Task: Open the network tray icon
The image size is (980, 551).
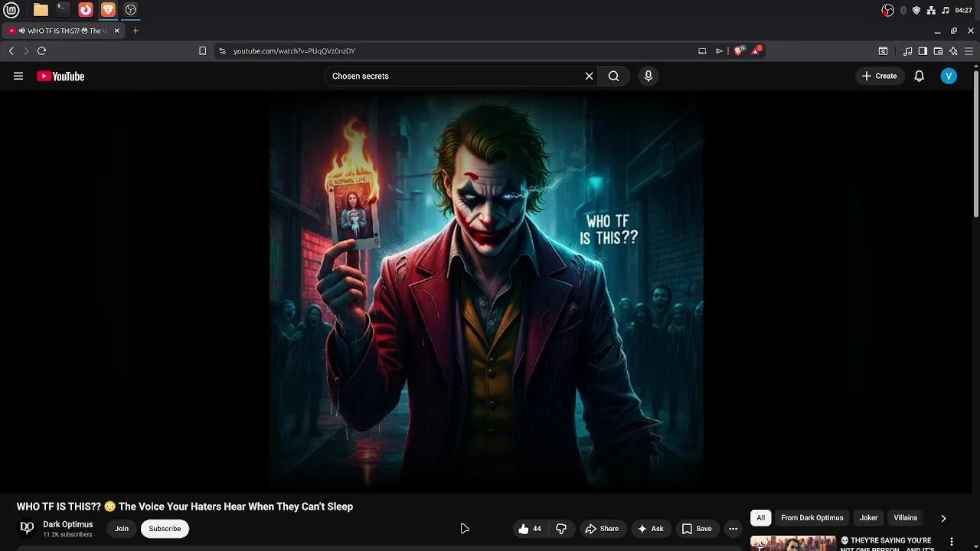Action: click(931, 10)
